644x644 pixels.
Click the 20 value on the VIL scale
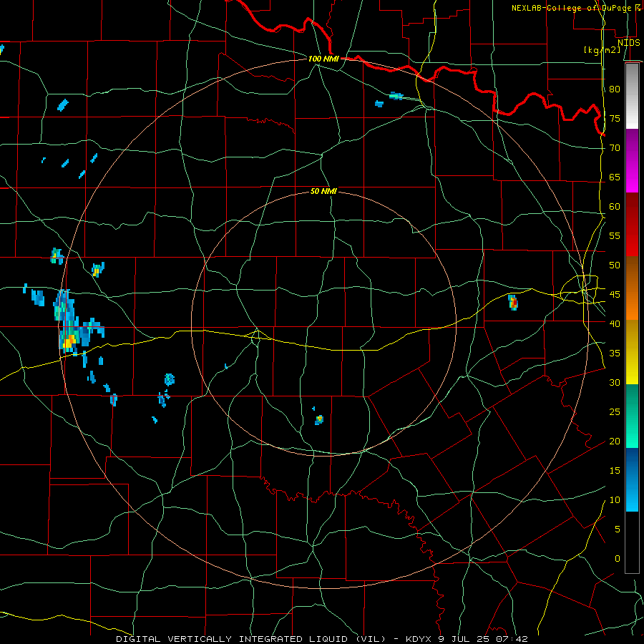coord(615,441)
